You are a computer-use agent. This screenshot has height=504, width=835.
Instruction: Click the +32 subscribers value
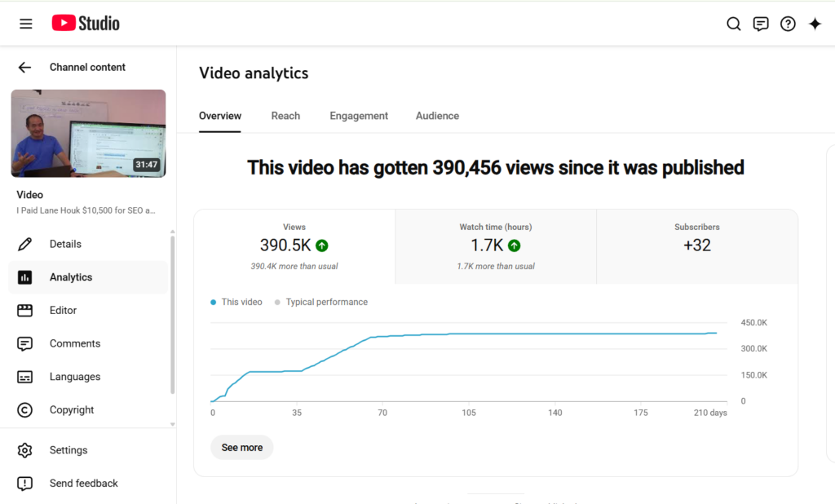pos(697,245)
